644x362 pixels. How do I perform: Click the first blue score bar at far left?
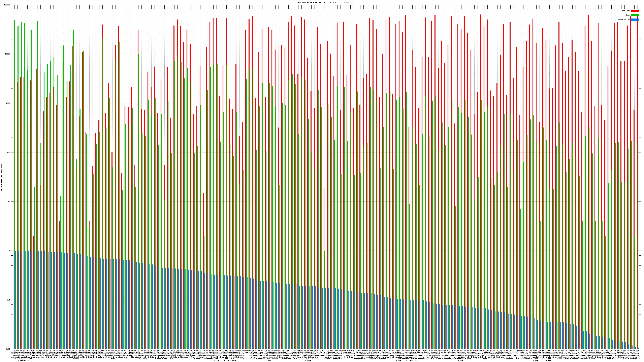click(x=15, y=300)
